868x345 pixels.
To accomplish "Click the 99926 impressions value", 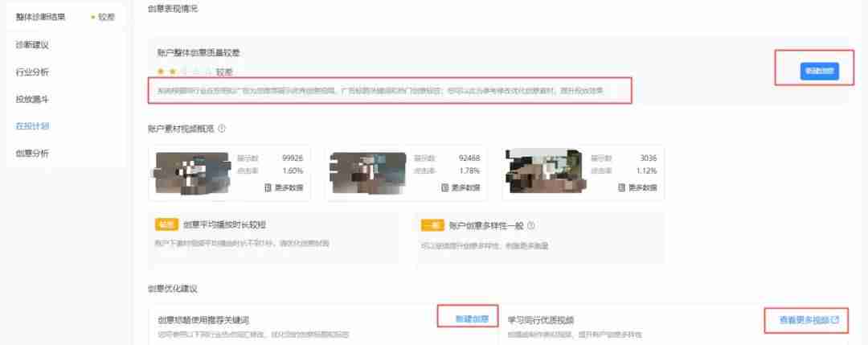I will [293, 158].
